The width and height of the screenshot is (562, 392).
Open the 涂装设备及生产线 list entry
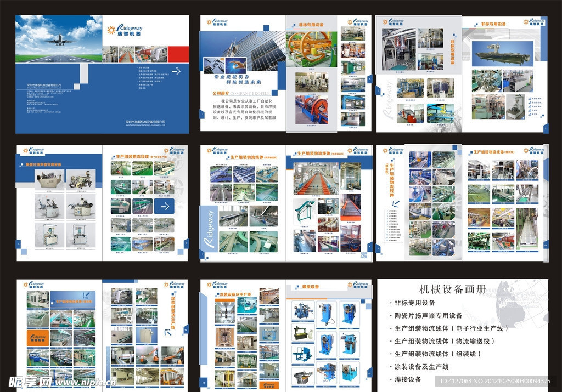[x=421, y=366]
